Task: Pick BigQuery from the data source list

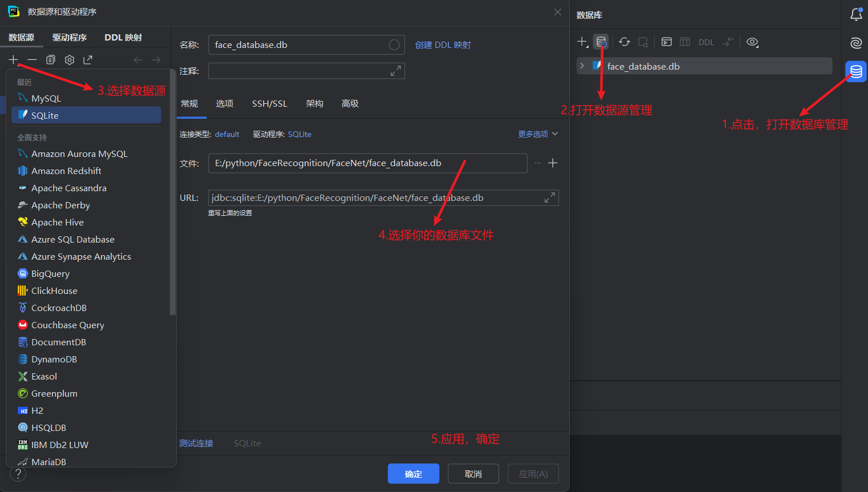Action: click(86, 273)
